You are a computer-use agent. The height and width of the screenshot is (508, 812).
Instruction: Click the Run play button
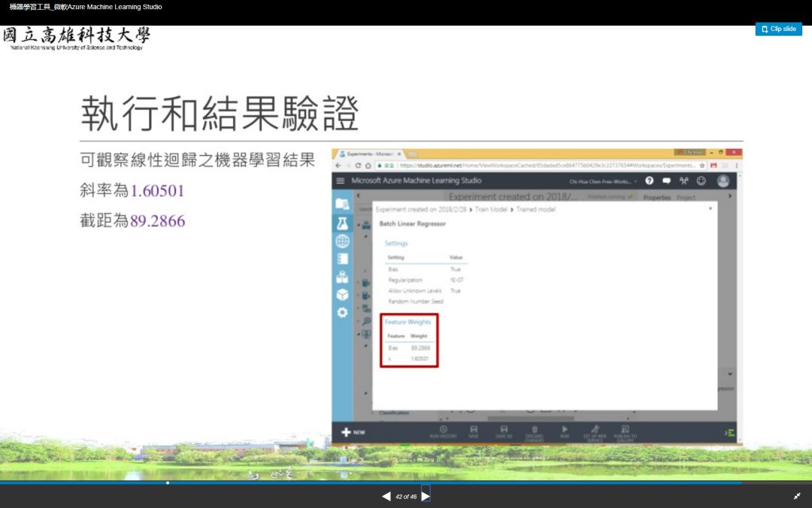pyautogui.click(x=565, y=432)
